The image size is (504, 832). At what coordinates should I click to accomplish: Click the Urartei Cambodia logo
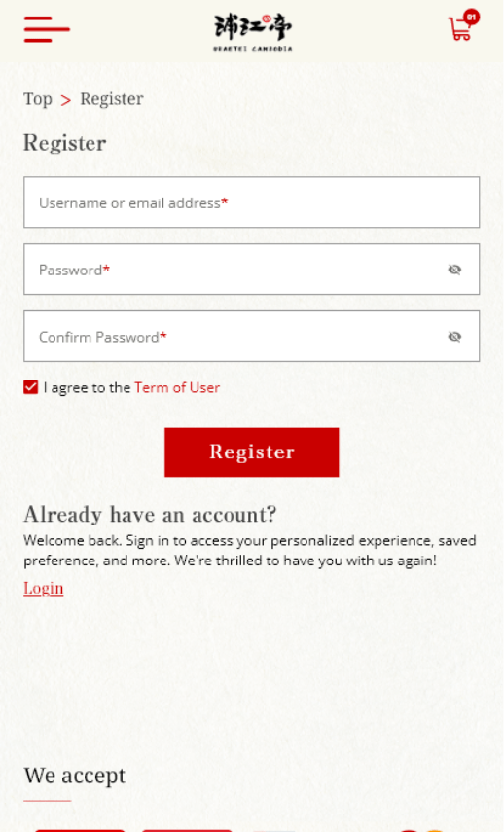253,32
